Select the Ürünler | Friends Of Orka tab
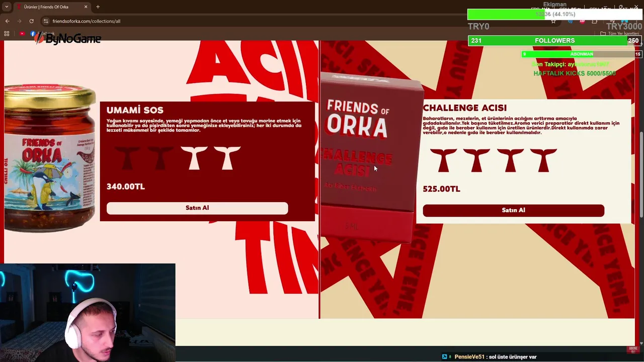 tap(52, 7)
